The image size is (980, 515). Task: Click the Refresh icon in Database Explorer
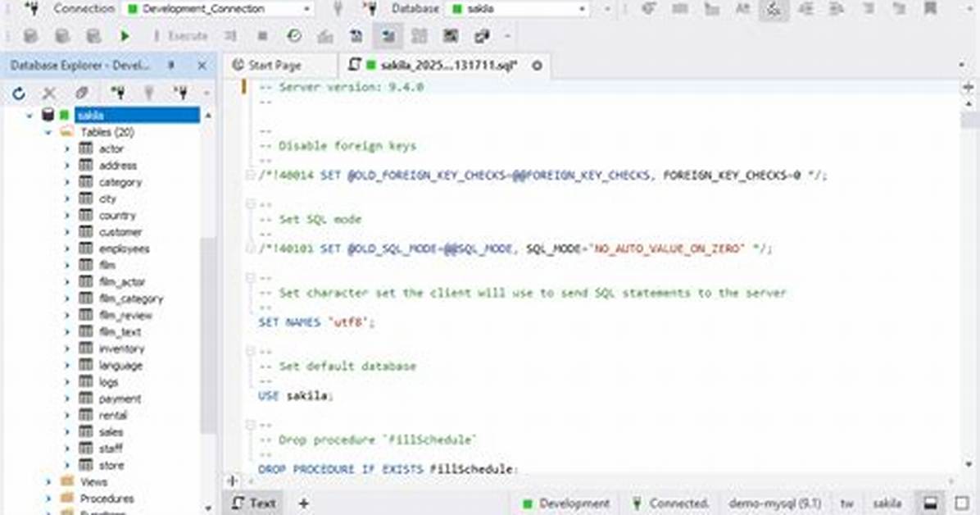point(19,93)
